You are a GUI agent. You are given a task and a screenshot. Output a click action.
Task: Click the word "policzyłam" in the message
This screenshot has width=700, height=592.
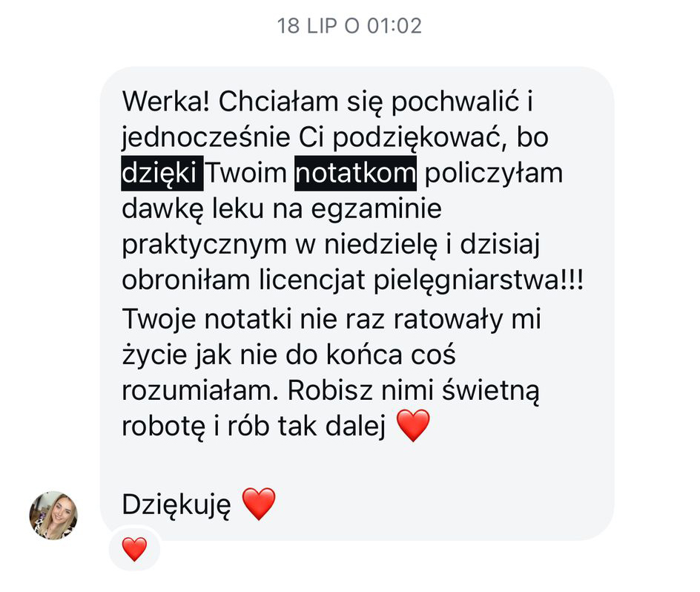click(x=493, y=174)
